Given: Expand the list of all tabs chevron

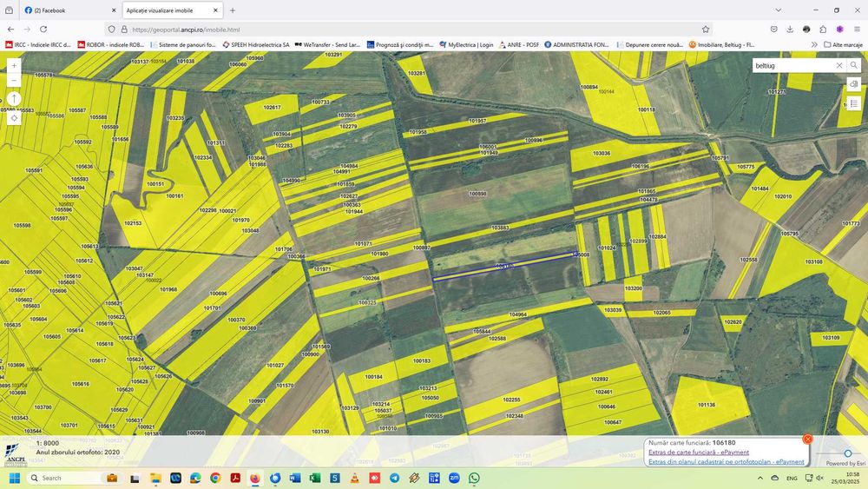Looking at the screenshot, I should click(778, 10).
